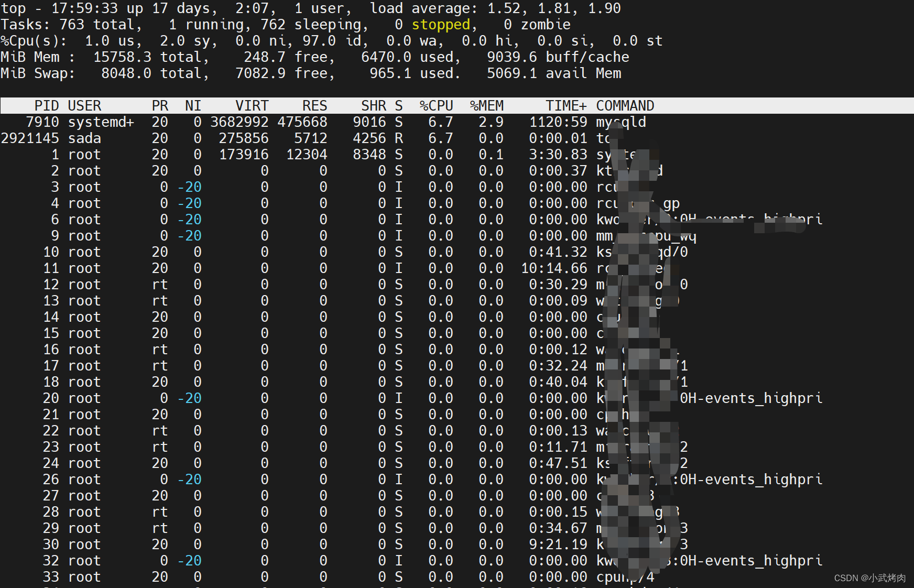Click '8048.0 total' swap value
The height and width of the screenshot is (588, 914).
point(151,73)
